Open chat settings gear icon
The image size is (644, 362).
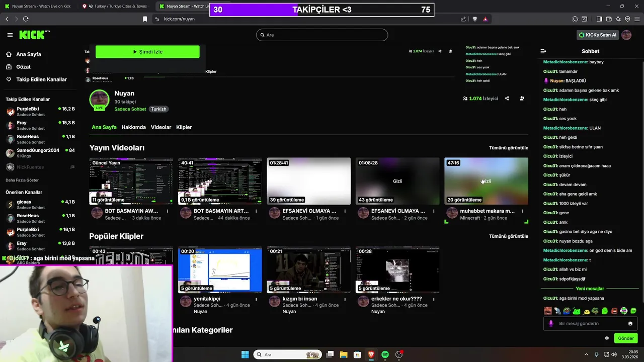click(607, 338)
